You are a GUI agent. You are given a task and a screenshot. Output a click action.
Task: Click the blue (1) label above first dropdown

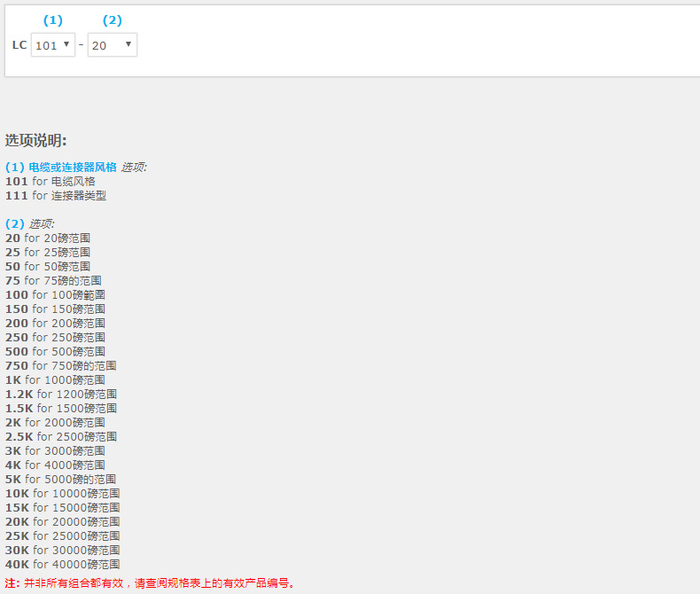click(53, 20)
